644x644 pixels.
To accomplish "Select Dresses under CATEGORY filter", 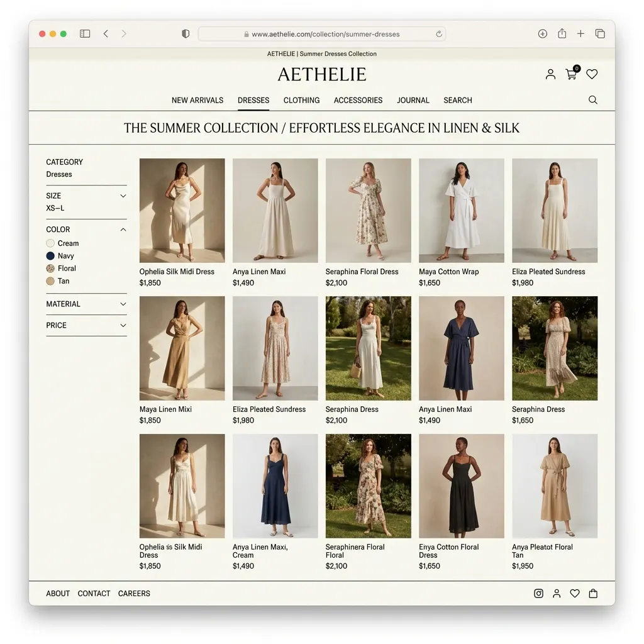I will coord(59,174).
